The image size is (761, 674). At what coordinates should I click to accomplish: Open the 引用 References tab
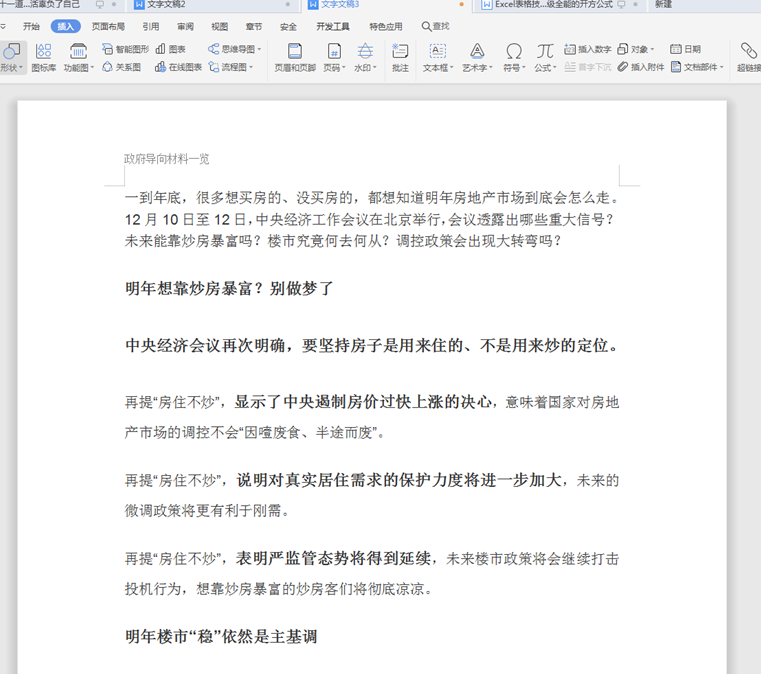click(x=151, y=26)
